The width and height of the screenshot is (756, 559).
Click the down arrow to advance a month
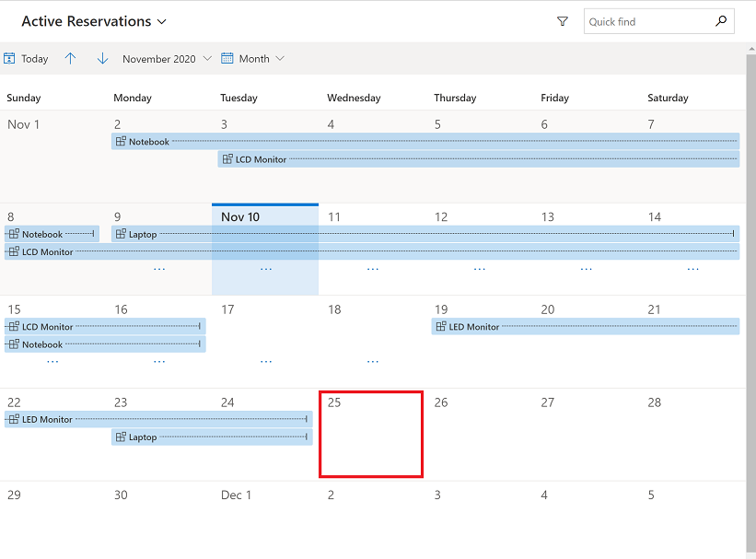(101, 58)
